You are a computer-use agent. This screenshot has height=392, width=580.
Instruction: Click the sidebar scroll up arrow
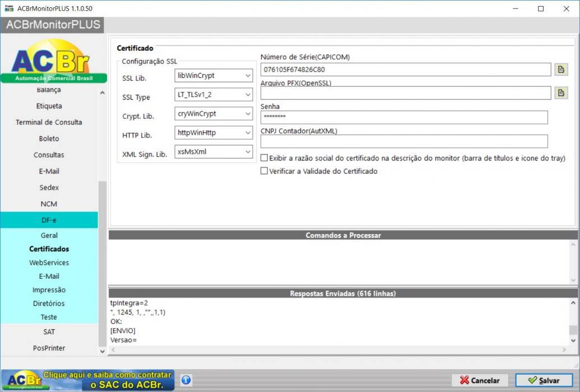click(x=103, y=93)
